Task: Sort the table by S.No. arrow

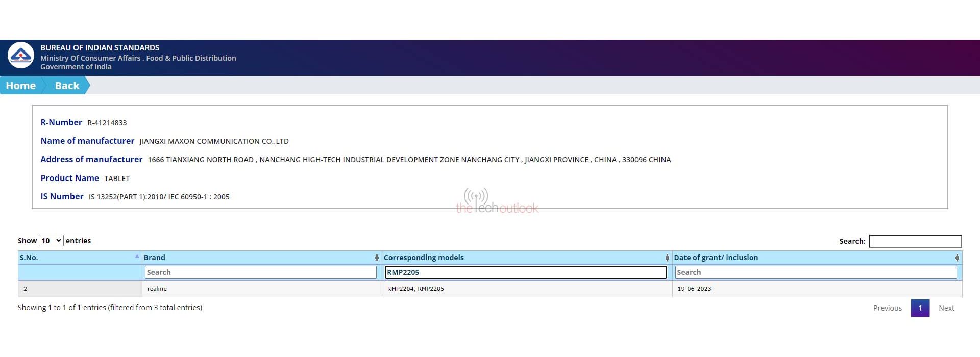Action: pos(137,257)
